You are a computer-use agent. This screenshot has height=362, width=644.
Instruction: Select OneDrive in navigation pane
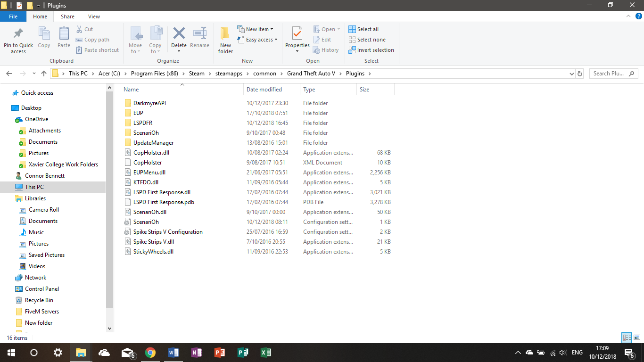36,119
